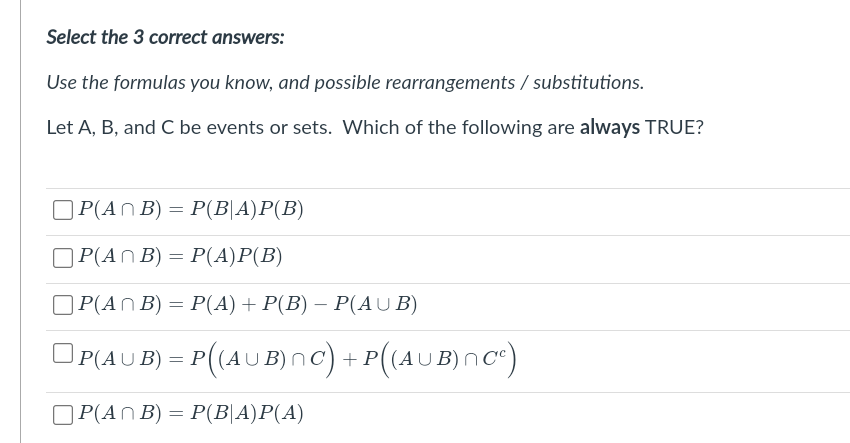
Task: Mark the checkbox for P(A∩B) = P(B|A)P(A)
Action: (x=63, y=415)
